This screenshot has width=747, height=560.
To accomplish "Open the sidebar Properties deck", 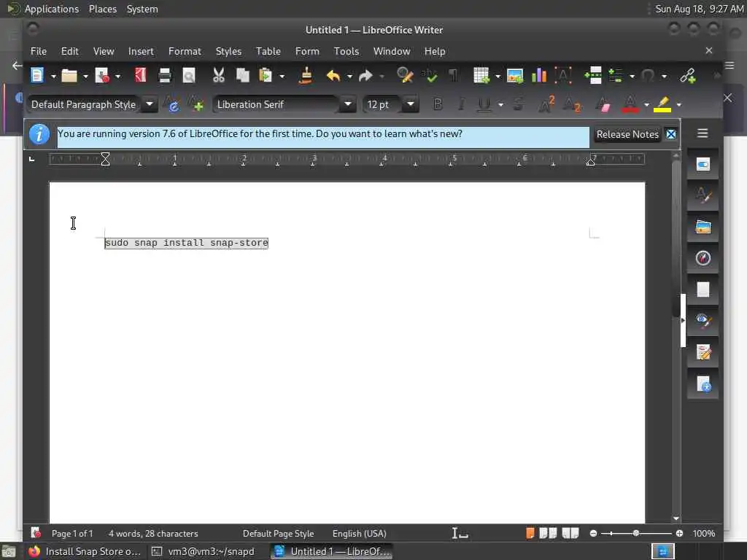I will (x=703, y=165).
